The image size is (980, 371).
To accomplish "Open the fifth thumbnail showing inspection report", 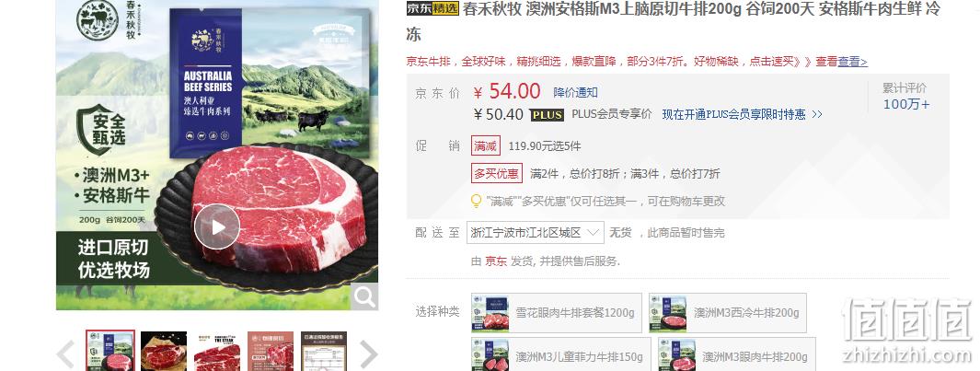I will [324, 351].
